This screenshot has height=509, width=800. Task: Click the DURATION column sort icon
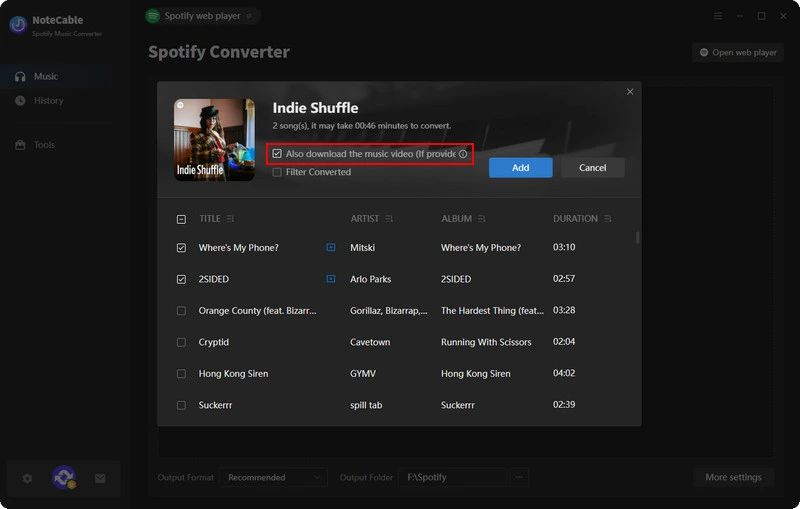point(607,219)
